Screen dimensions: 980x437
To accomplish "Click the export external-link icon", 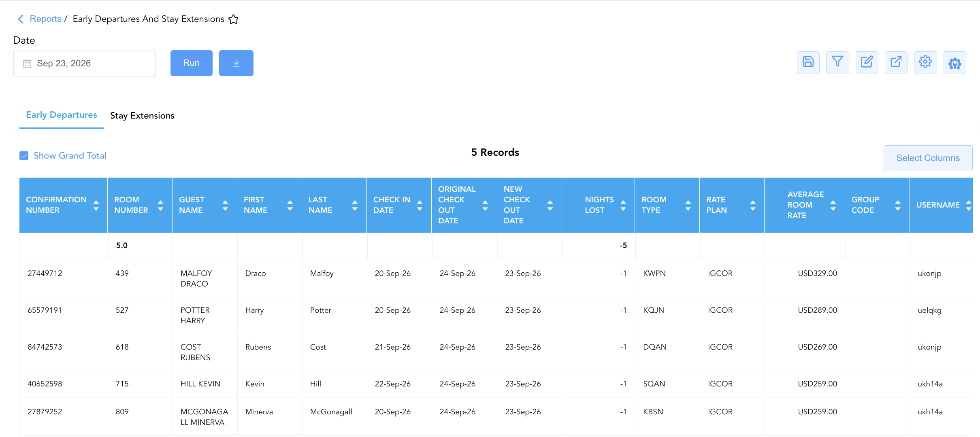I will pos(896,62).
